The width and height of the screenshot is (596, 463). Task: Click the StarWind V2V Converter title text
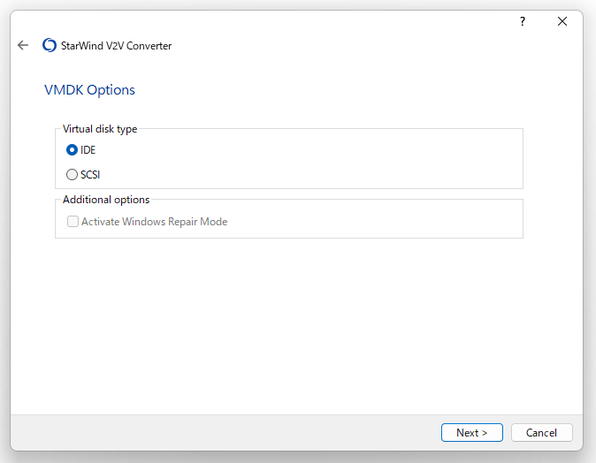tap(116, 46)
